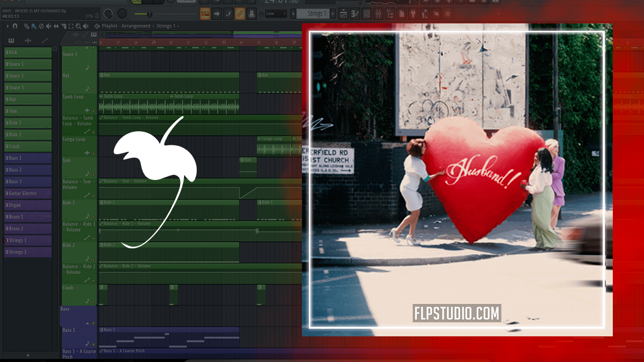Switch picker panel to automation clips tab
This screenshot has width=644, height=362.
[x=45, y=41]
